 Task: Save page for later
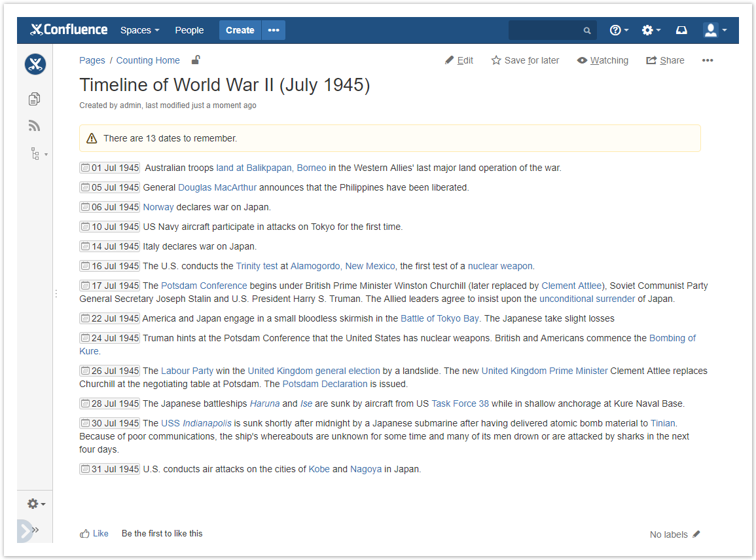click(x=525, y=60)
